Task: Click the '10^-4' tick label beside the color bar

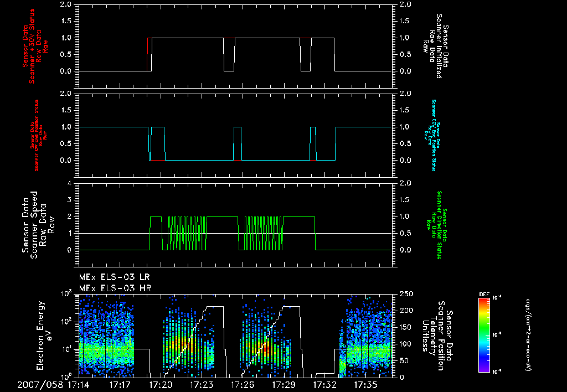Action: tap(497, 297)
